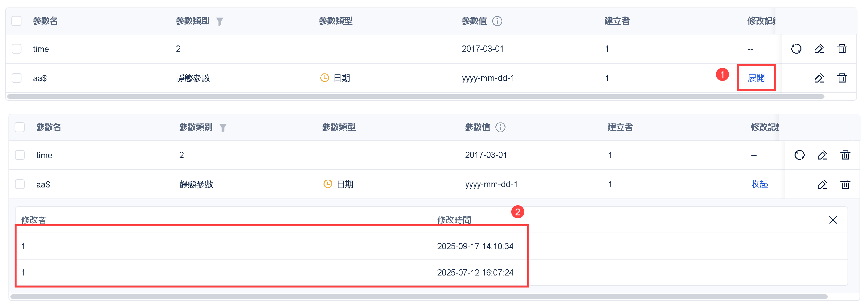Open 參數類別 filter in top table header

point(220,21)
